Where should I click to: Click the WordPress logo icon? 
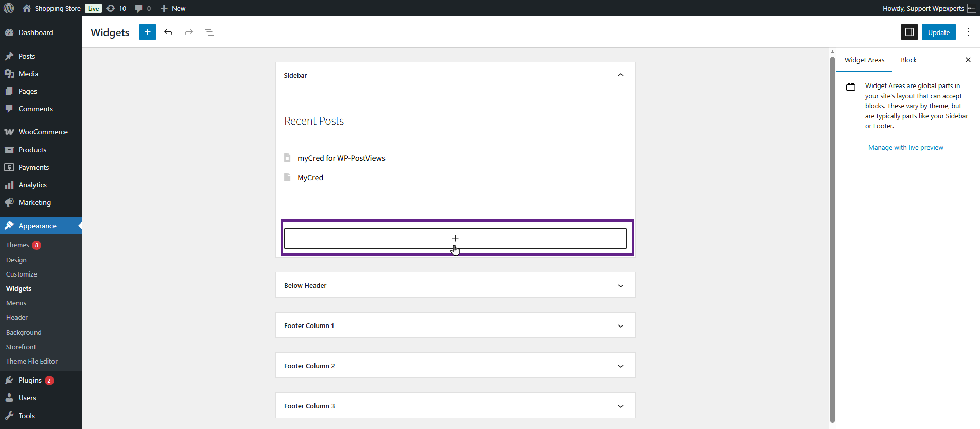coord(9,8)
